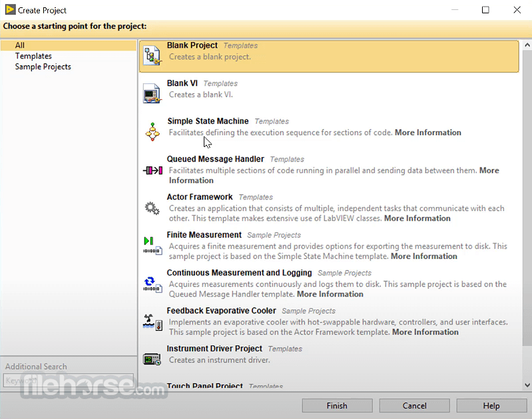This screenshot has width=532, height=419.
Task: Open More Information for Actor Framework
Action: (417, 218)
